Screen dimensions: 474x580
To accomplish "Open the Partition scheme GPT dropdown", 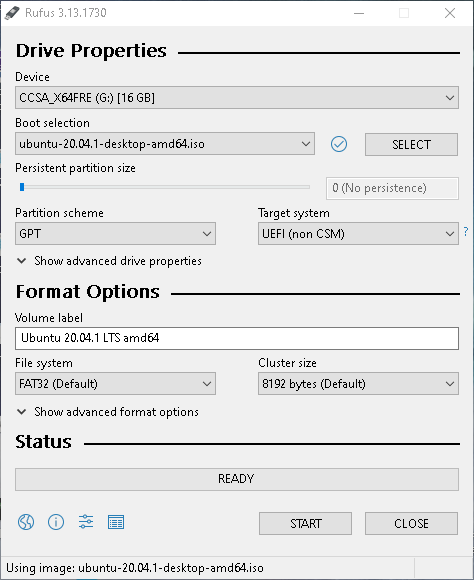I will 115,233.
